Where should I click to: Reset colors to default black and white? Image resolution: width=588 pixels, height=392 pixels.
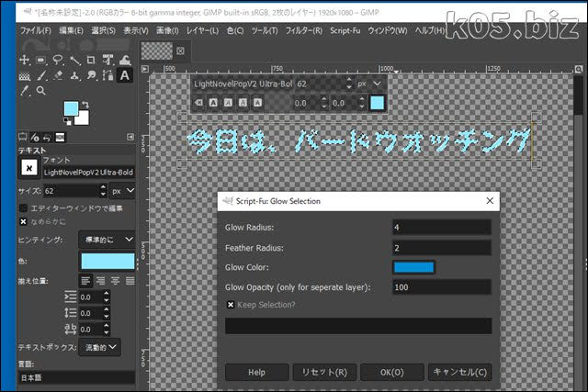(67, 121)
